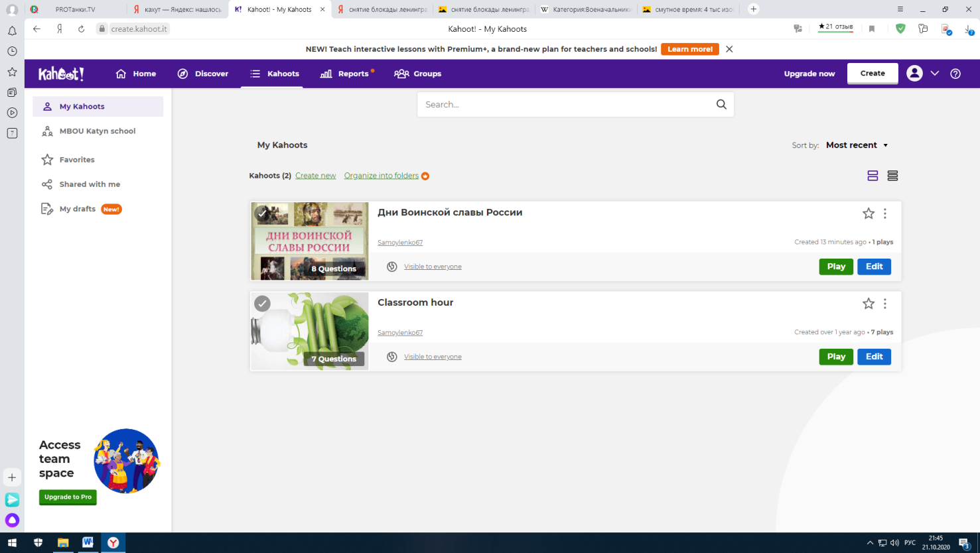
Task: Click the Learn more! banner button
Action: pos(690,49)
